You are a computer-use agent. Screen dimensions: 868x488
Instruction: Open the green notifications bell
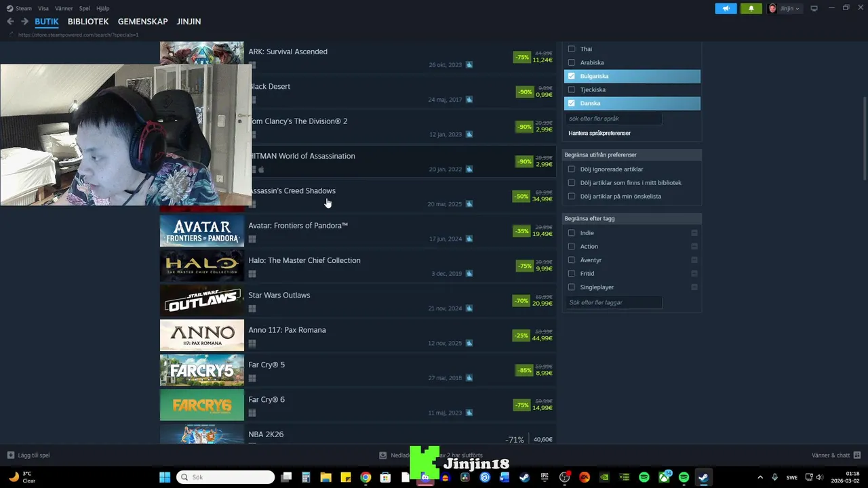[x=751, y=8]
